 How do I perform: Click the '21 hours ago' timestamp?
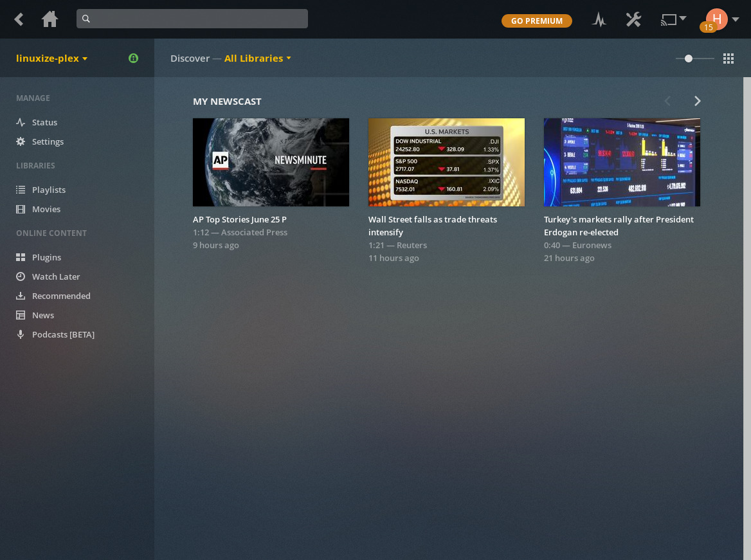pos(569,258)
